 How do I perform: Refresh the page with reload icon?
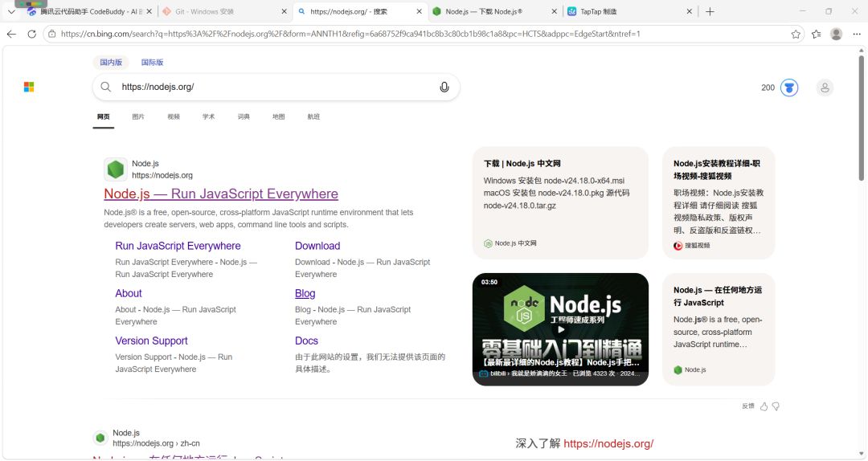point(31,34)
